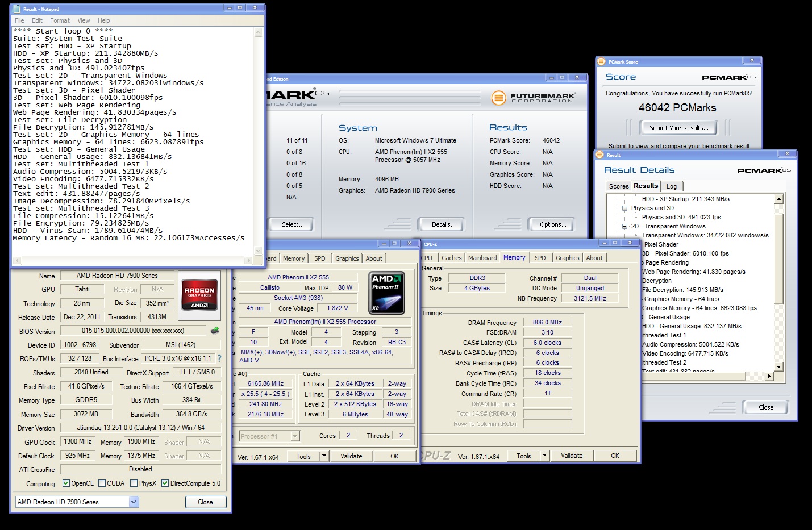The image size is (812, 530).
Task: Open the Graphics tab in the CPU-Z Memory window
Action: click(x=568, y=258)
